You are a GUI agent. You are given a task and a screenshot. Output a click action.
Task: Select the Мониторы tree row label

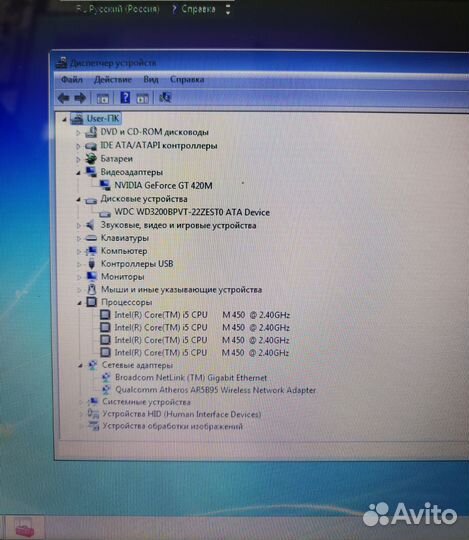click(122, 277)
